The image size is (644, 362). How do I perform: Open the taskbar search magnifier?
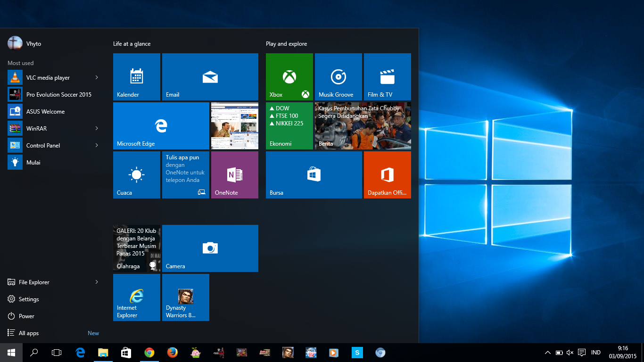pos(34,353)
